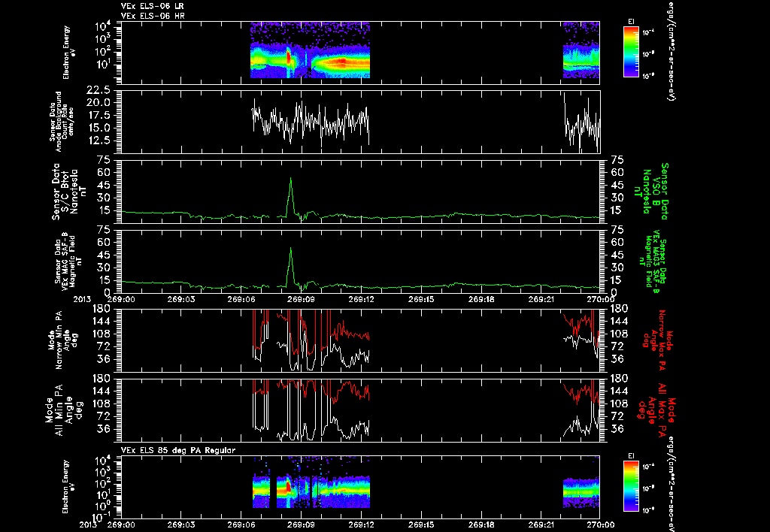Click 270:00 on the time axis under 85 deg PA panel
Viewport: 770px width, 532px height.
(601, 524)
